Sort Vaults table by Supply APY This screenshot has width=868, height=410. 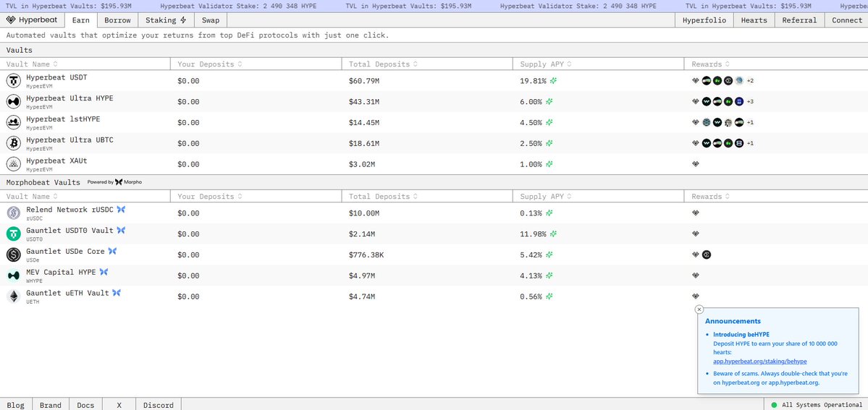tap(546, 64)
